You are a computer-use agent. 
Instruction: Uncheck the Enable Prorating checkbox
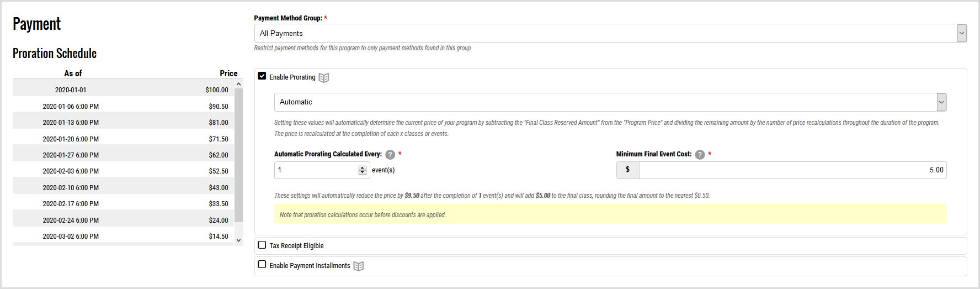(262, 76)
